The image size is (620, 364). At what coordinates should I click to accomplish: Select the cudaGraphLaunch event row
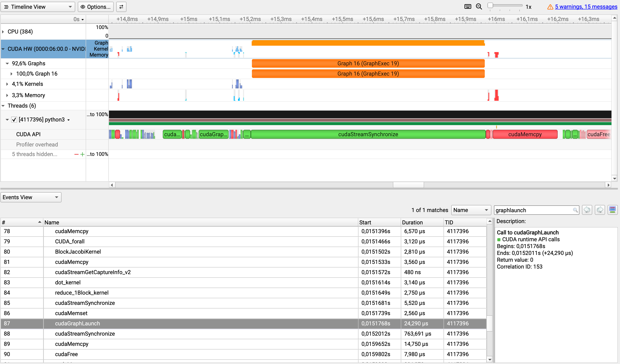243,323
